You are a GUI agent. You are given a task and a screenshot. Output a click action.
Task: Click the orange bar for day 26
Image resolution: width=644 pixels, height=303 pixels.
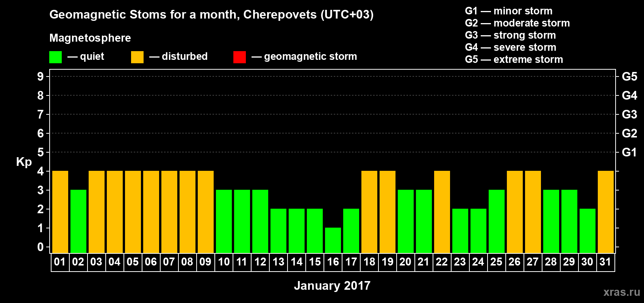click(x=515, y=212)
